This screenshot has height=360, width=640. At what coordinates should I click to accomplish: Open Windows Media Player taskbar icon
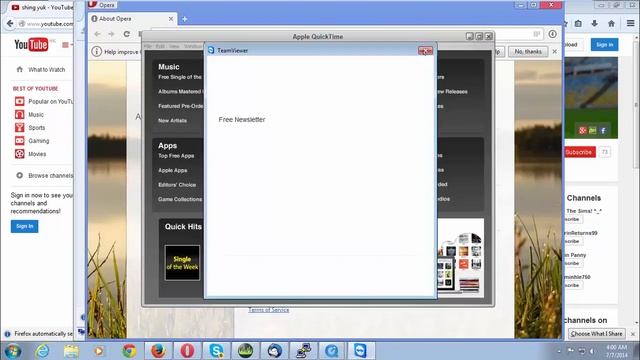pos(99,351)
